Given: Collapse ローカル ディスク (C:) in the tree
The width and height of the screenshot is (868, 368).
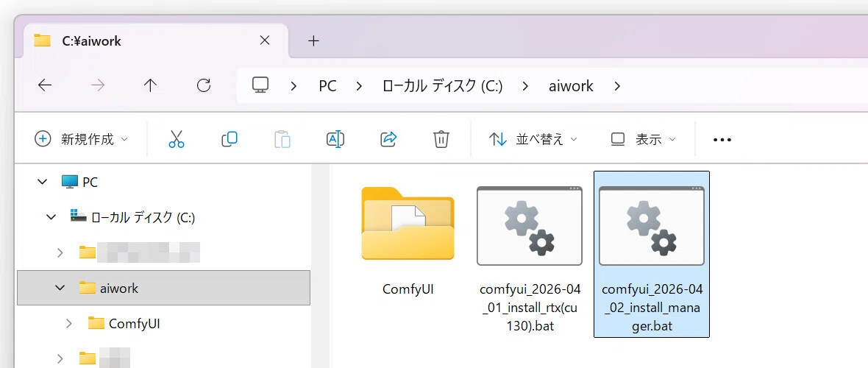Looking at the screenshot, I should 51,217.
